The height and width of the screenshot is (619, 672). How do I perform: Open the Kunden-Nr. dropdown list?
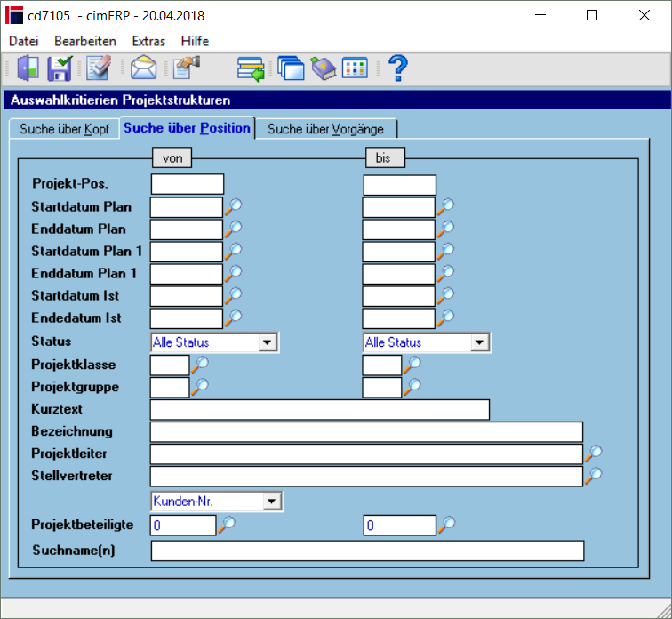(272, 501)
